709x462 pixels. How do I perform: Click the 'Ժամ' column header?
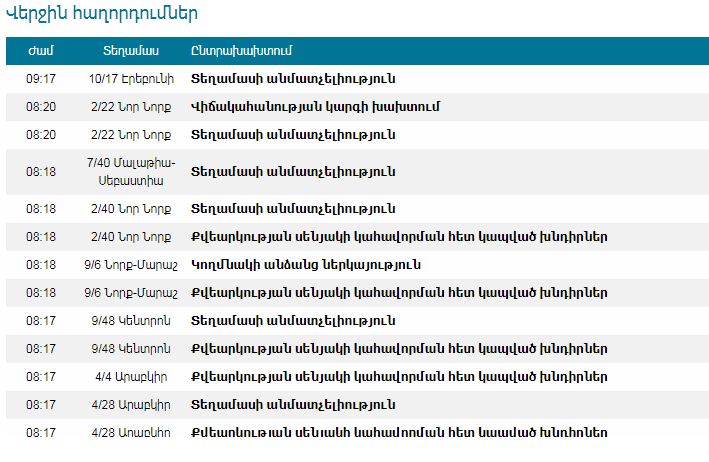(x=41, y=51)
